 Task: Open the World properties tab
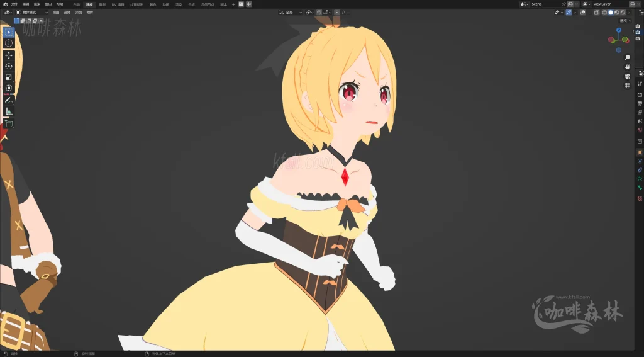click(640, 130)
